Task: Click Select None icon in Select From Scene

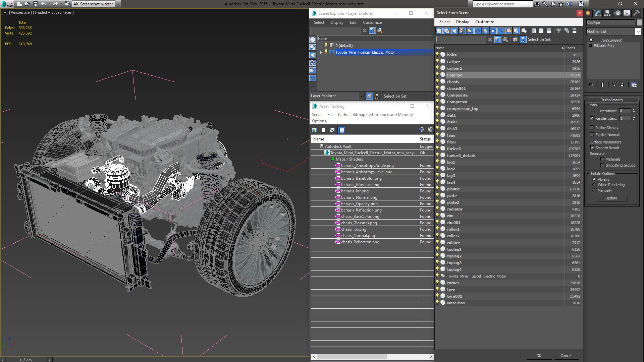Action: tap(541, 31)
